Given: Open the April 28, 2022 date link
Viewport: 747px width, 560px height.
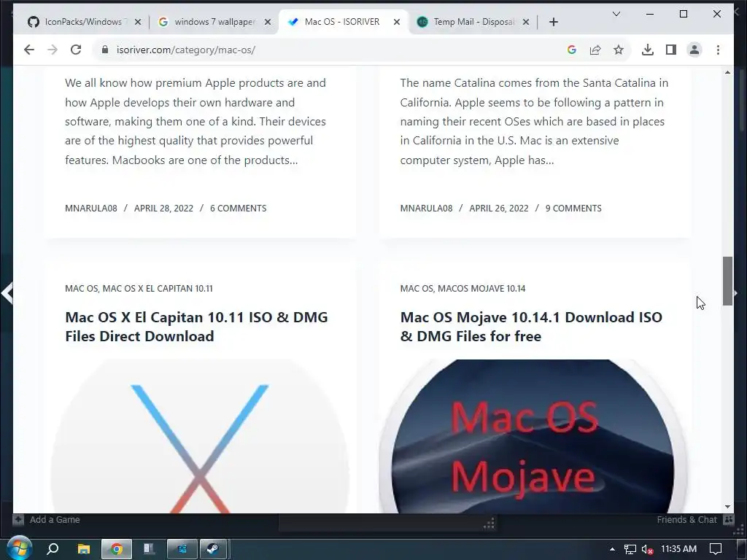Looking at the screenshot, I should (x=163, y=208).
